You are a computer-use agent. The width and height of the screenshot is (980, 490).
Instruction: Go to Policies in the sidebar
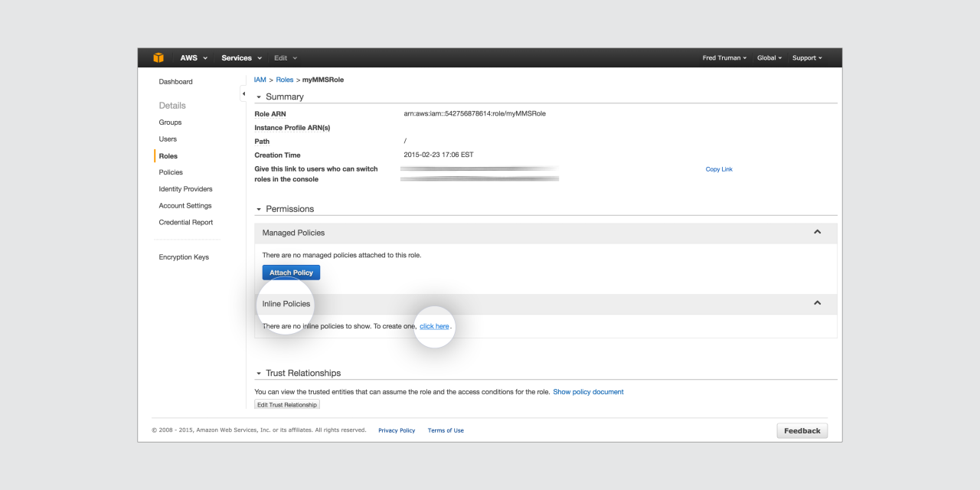171,172
